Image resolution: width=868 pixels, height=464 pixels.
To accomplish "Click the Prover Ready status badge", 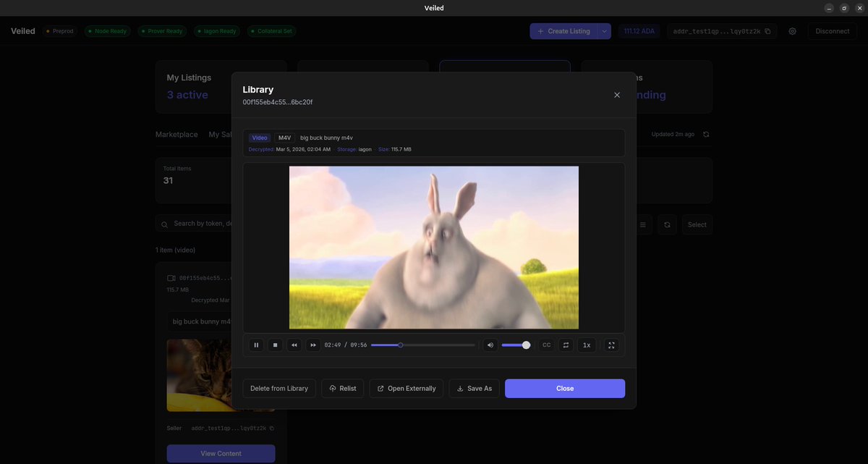I will point(162,31).
